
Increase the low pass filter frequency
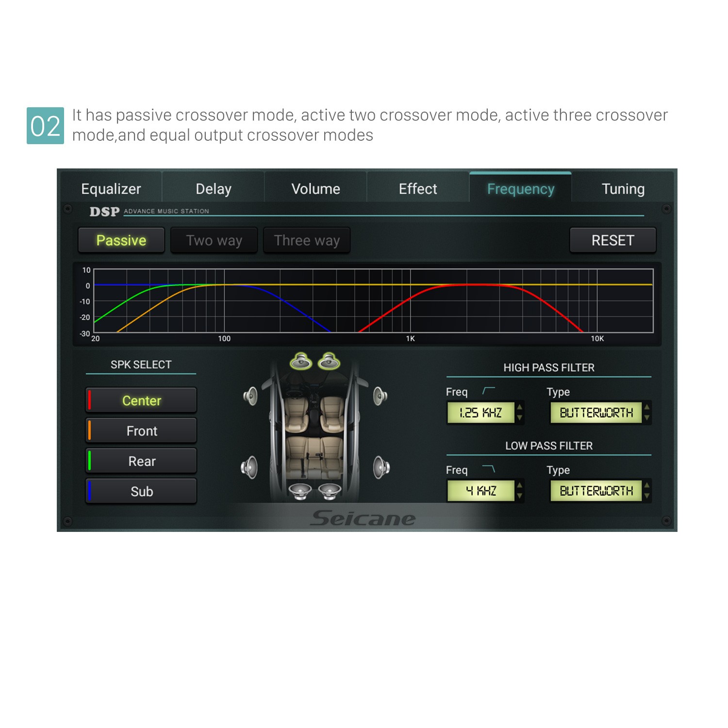pos(520,485)
